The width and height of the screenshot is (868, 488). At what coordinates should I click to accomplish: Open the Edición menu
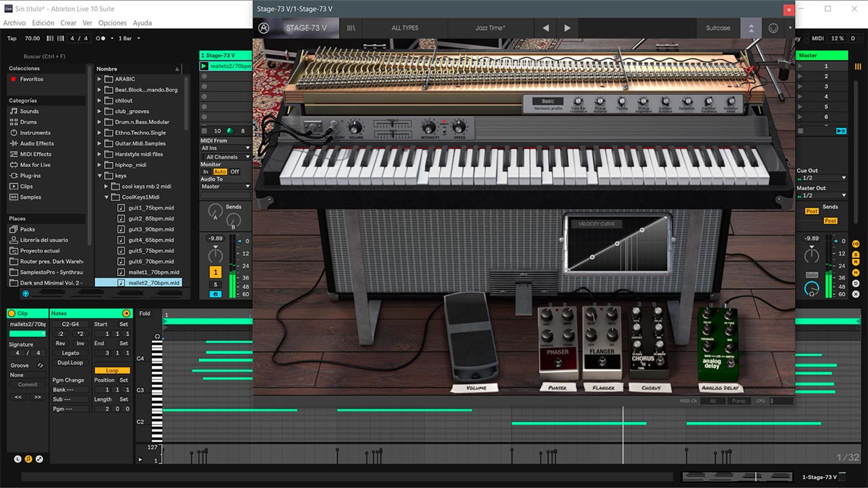[x=43, y=23]
